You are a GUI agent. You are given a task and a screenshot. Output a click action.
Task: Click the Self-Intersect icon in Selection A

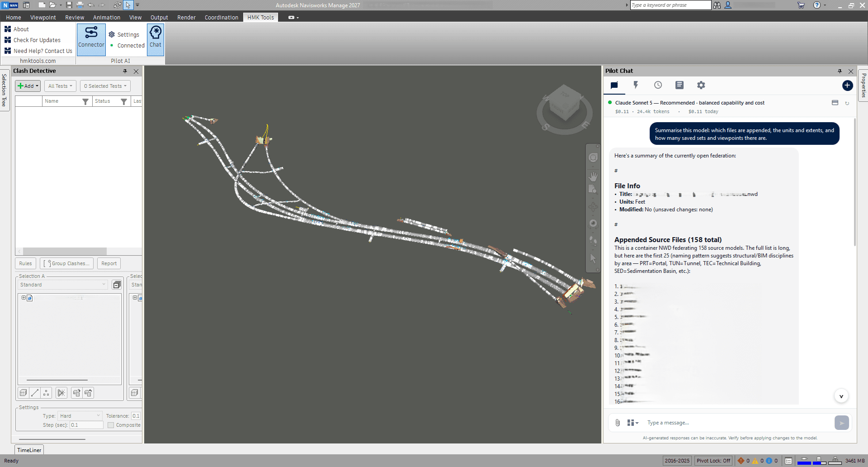61,393
